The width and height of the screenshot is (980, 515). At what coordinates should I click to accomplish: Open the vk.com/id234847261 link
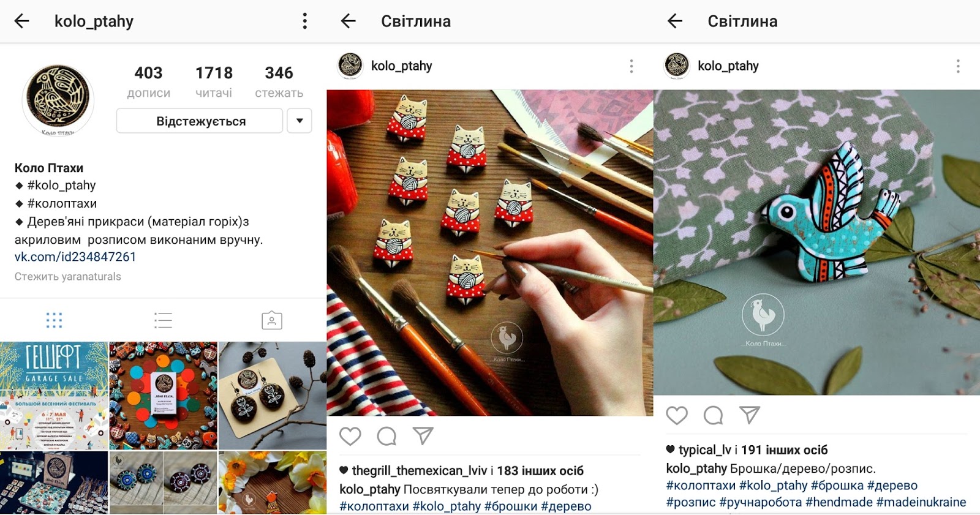tap(75, 257)
